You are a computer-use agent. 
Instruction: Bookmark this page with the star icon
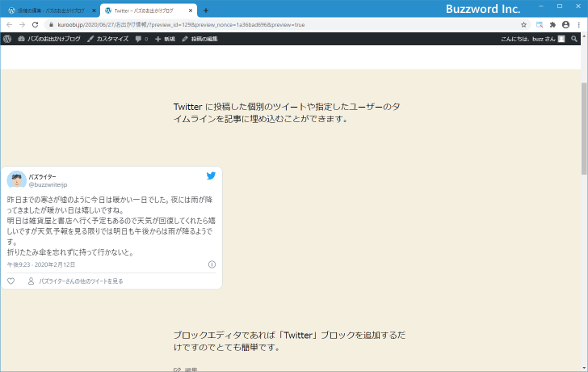(x=523, y=25)
